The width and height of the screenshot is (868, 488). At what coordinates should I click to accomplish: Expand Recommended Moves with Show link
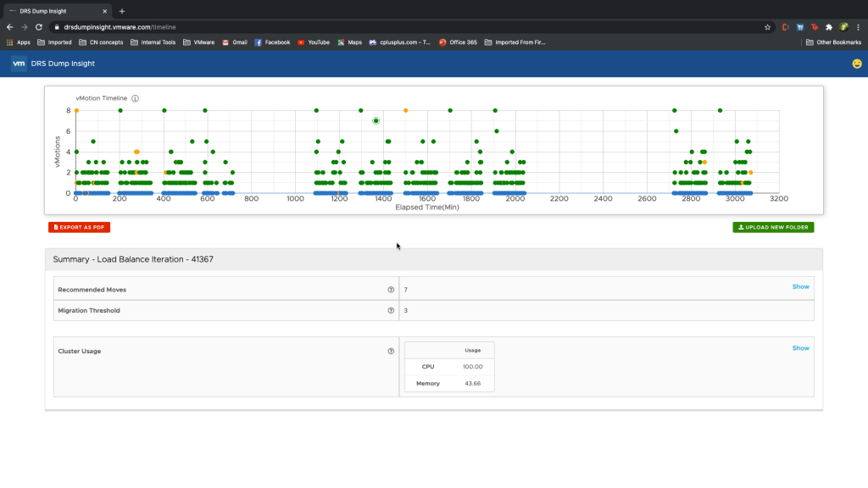point(800,286)
